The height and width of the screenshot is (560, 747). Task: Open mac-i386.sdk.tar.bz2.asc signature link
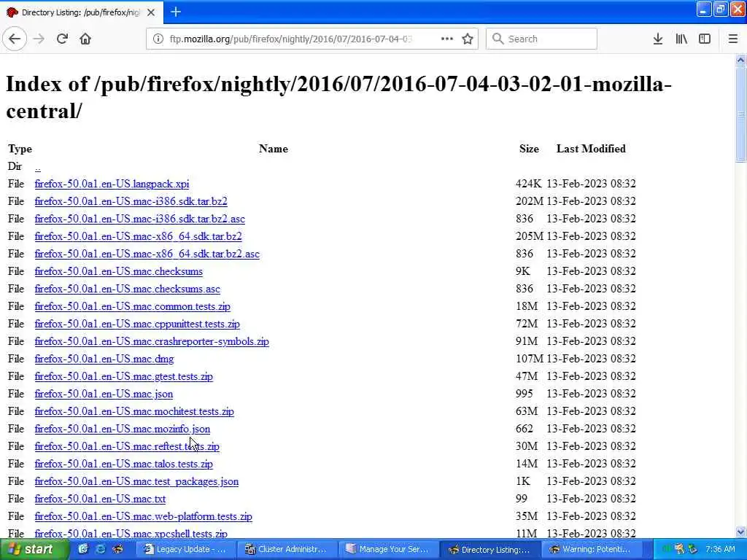coord(139,219)
